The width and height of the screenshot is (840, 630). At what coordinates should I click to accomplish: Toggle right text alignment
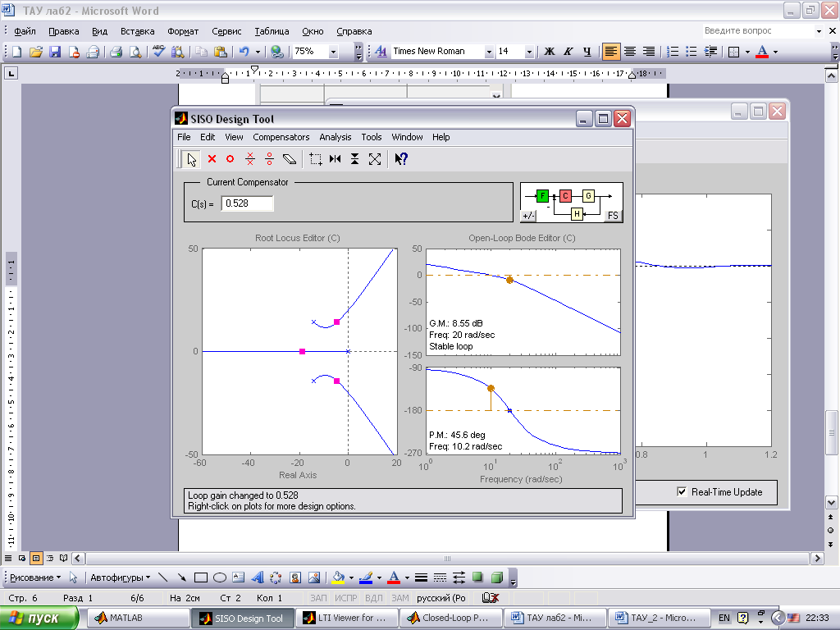[649, 52]
